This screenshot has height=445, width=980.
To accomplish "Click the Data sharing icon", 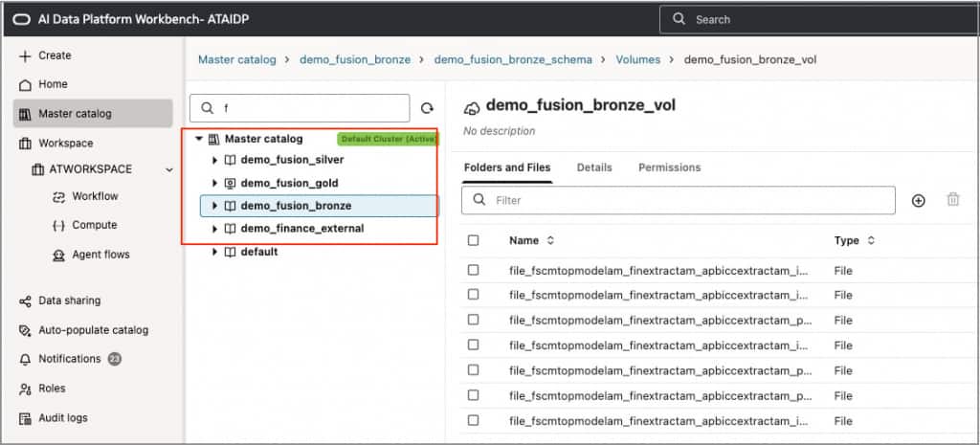I will tap(25, 301).
